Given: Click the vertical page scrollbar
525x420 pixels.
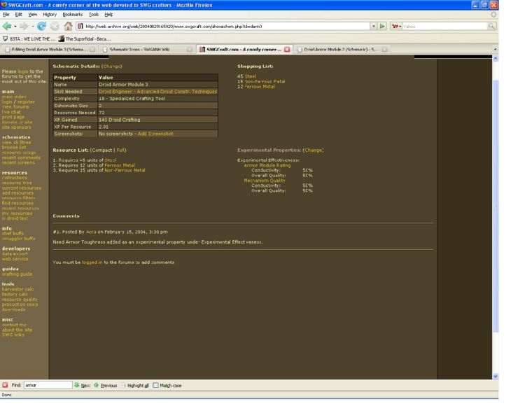Looking at the screenshot, I should 495,210.
